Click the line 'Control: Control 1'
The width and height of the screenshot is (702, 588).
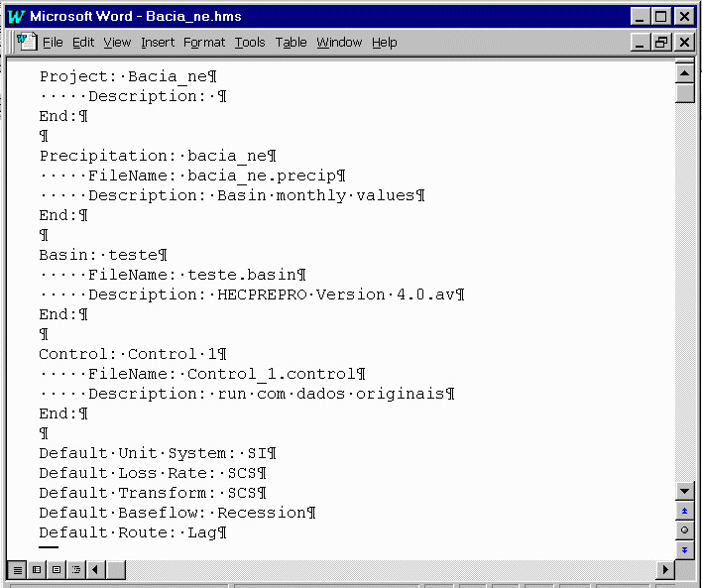point(133,354)
